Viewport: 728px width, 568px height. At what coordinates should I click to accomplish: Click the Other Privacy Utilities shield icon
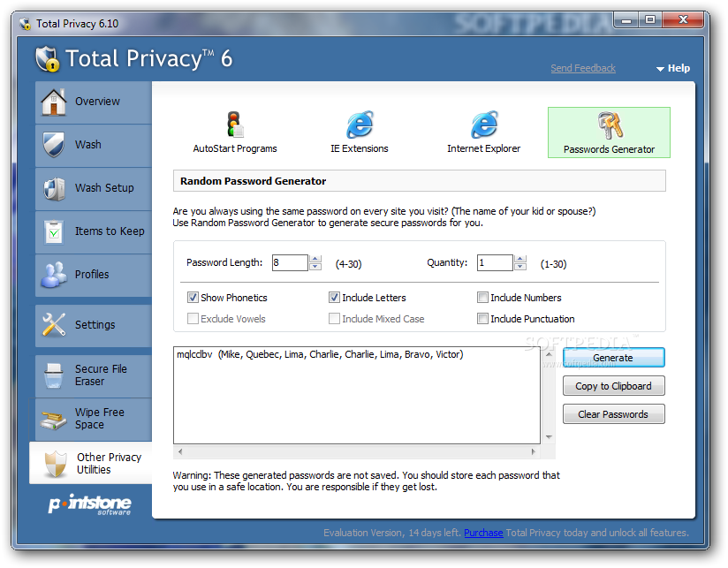click(x=56, y=464)
